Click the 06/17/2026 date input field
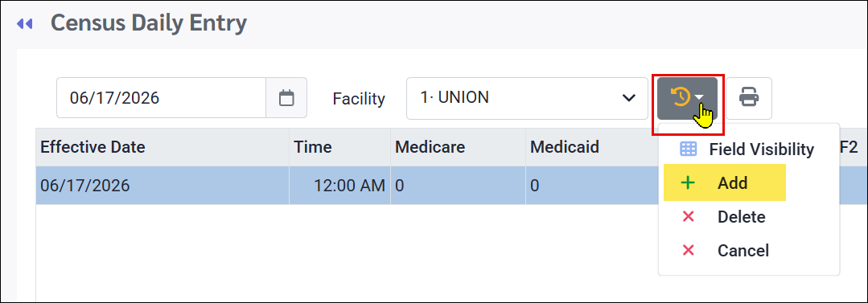The height and width of the screenshot is (303, 868). pos(161,98)
